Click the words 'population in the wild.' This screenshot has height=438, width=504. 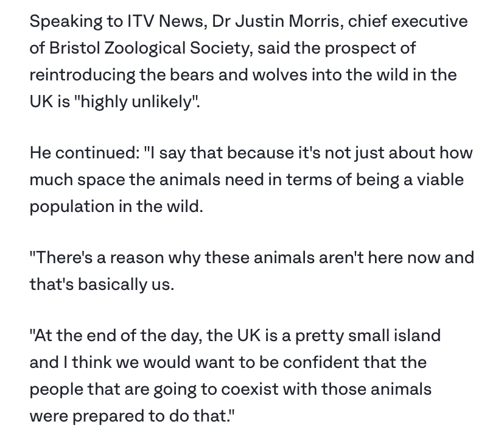116,206
